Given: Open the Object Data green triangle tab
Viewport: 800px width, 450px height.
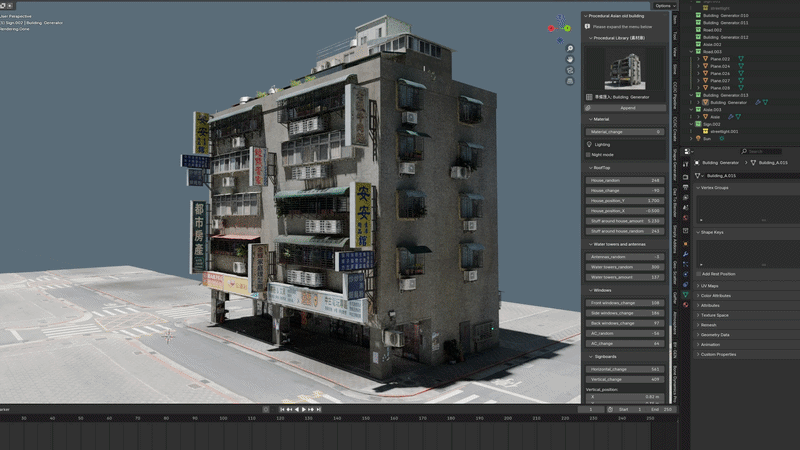Looking at the screenshot, I should [x=686, y=294].
